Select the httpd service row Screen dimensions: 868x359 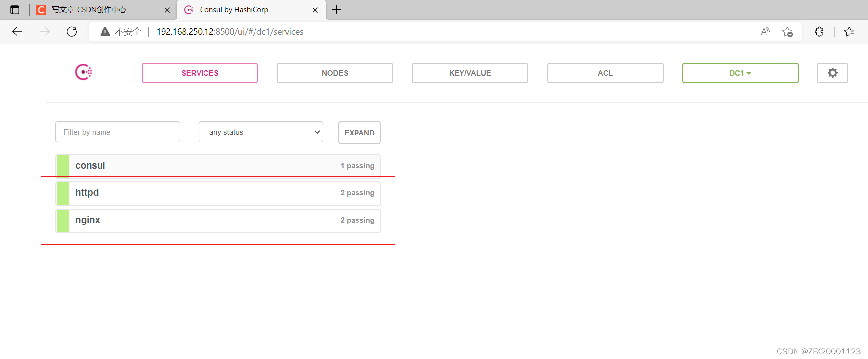pos(218,193)
